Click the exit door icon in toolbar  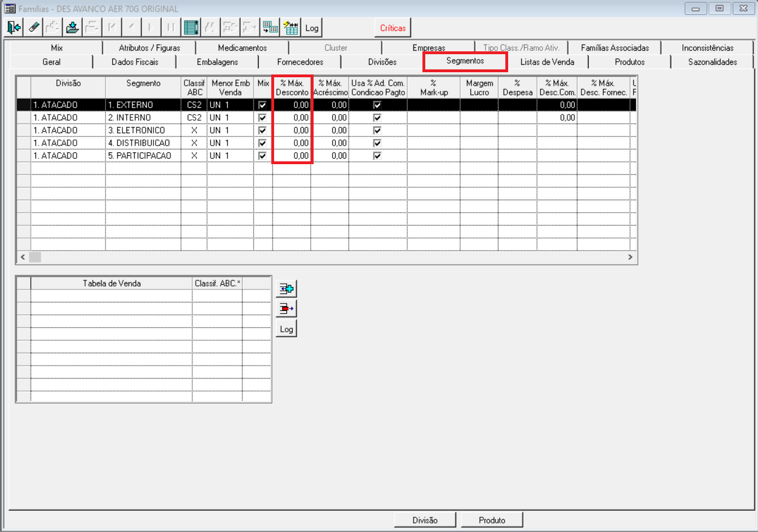[x=14, y=27]
